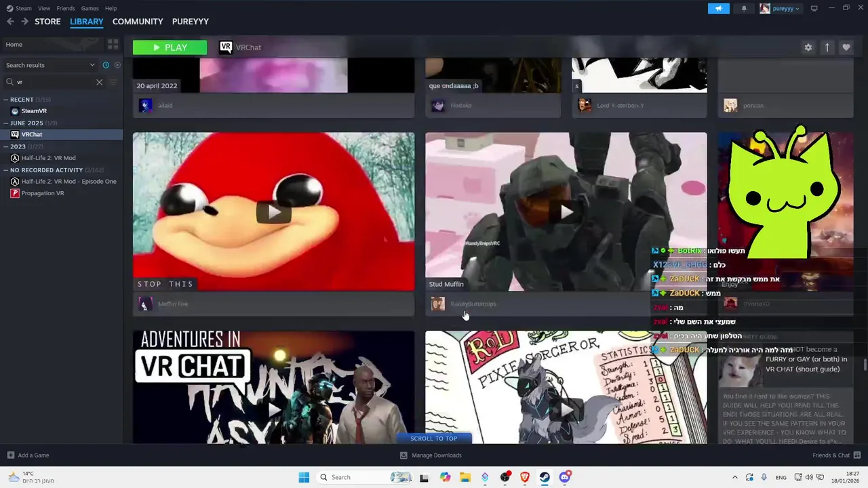Collapse the JUNE 2025 category
Viewport: 868px width, 488px height.
pos(5,123)
